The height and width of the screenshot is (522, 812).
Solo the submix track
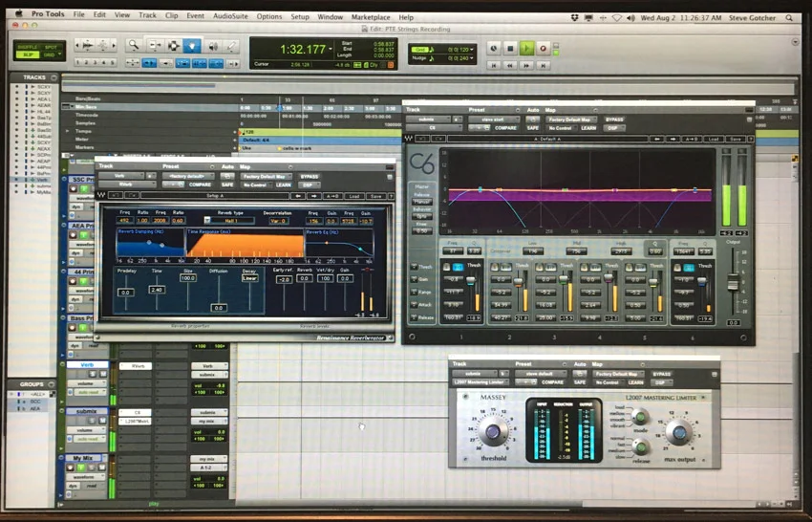tap(94, 421)
